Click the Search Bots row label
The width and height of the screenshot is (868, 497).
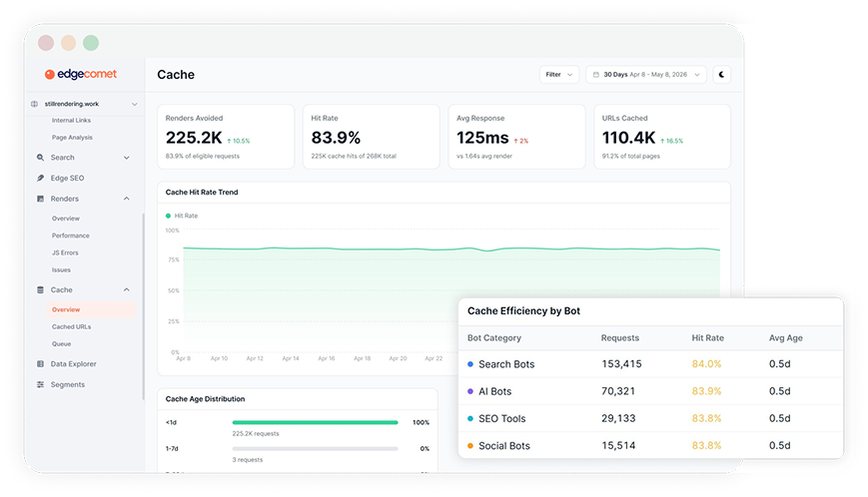506,364
